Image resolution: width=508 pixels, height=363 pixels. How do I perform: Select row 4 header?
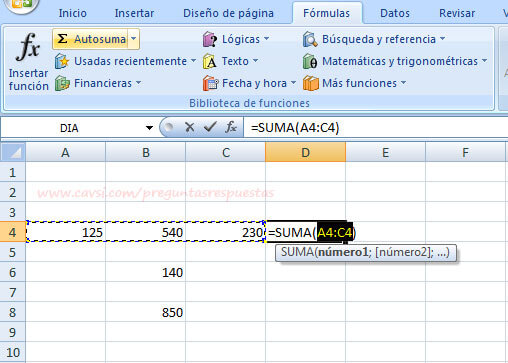[x=13, y=232]
